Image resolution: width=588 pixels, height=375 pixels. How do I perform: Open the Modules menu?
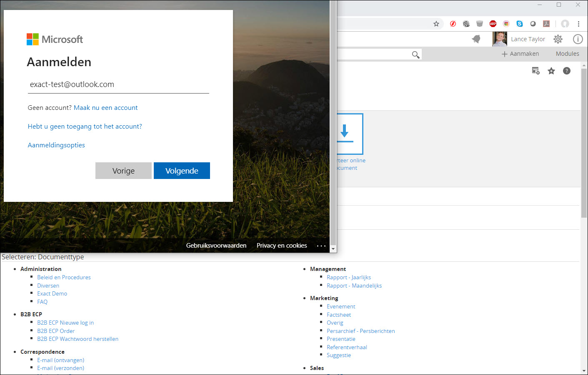coord(567,54)
